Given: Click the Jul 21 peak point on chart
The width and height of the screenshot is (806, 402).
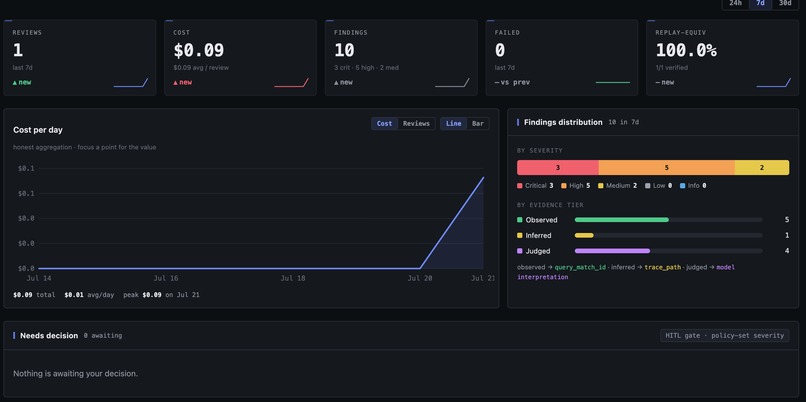Looking at the screenshot, I should click(x=483, y=177).
